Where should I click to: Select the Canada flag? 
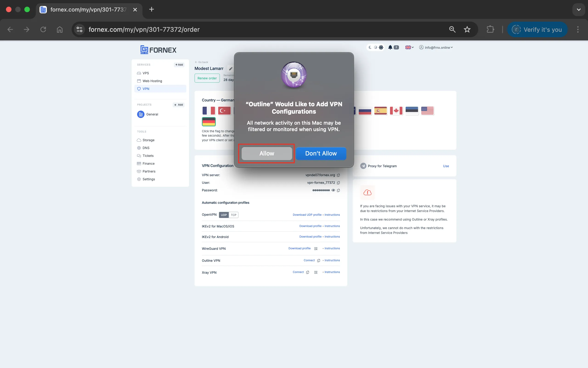point(396,111)
